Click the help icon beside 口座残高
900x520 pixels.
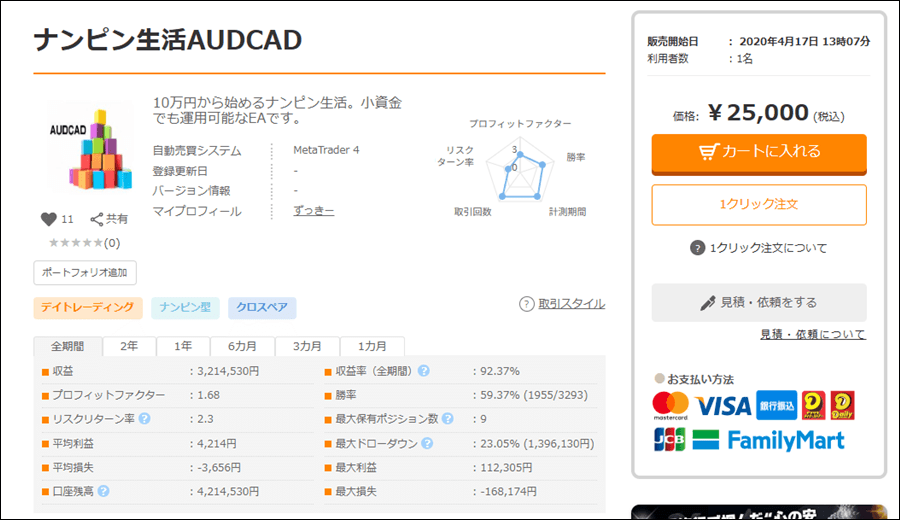tap(104, 491)
